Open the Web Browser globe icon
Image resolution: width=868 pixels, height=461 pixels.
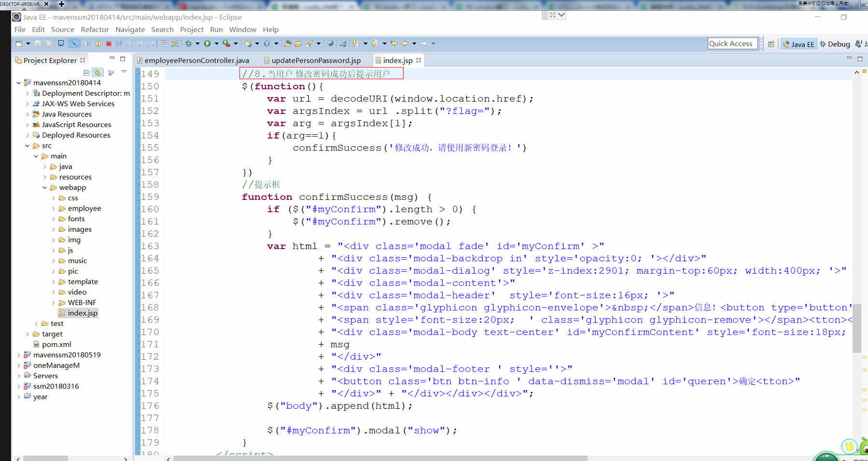coord(331,43)
